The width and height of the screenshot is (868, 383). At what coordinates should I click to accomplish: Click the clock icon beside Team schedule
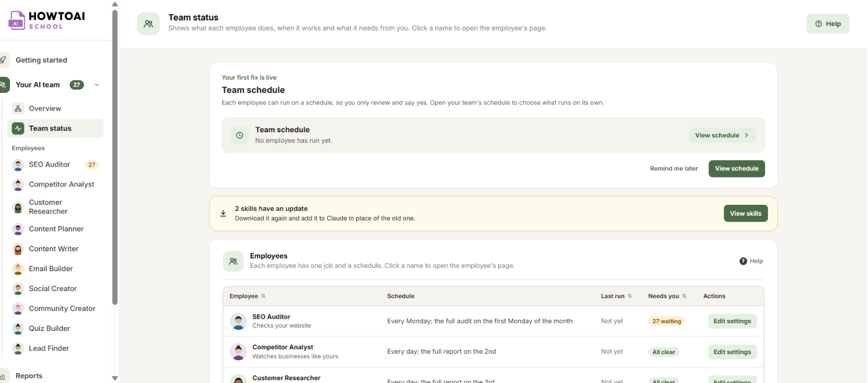(x=240, y=135)
